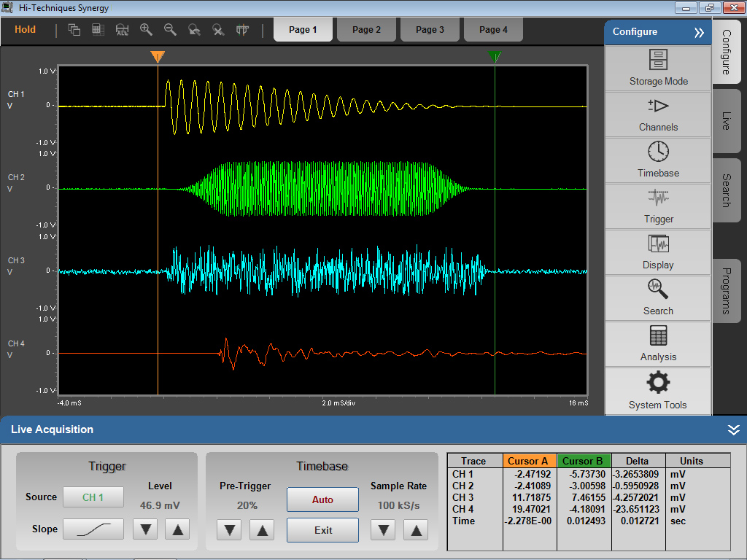
Task: Toggle the cursors caliper icon
Action: click(242, 29)
